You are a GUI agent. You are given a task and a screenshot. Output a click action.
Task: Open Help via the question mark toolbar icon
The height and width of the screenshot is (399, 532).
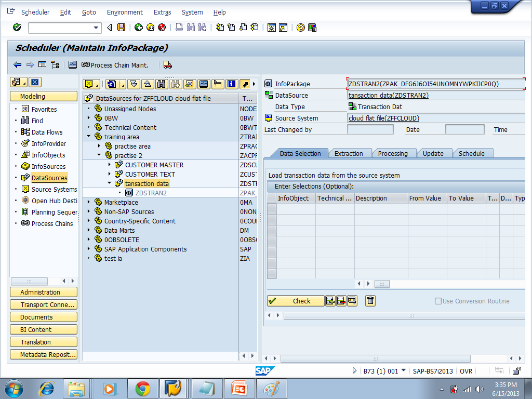300,28
